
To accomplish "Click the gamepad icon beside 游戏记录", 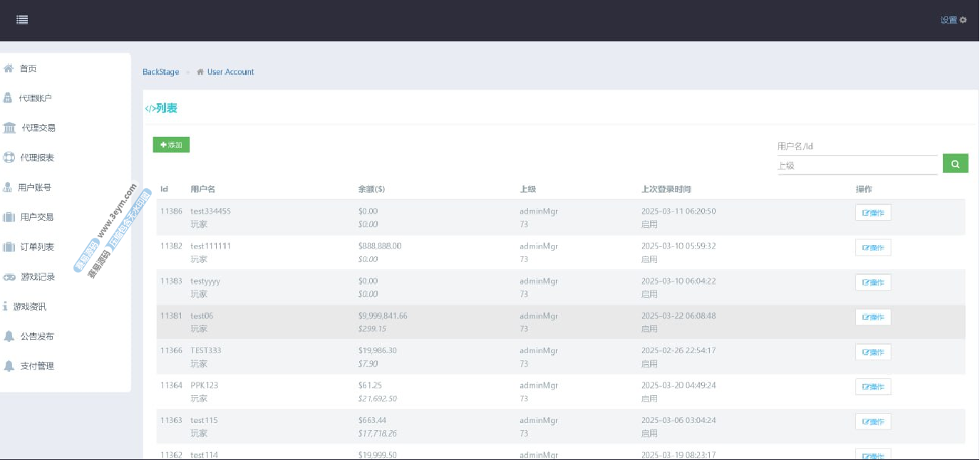I will tap(9, 277).
